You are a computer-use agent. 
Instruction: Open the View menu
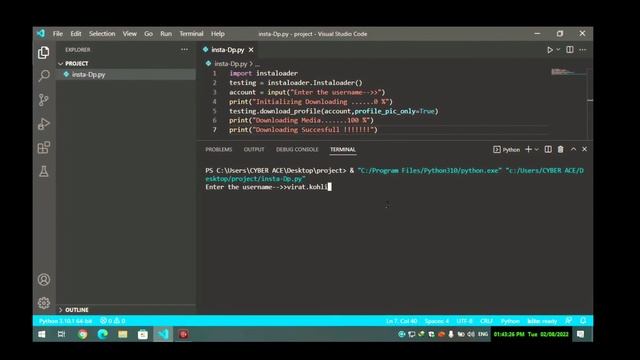129,33
